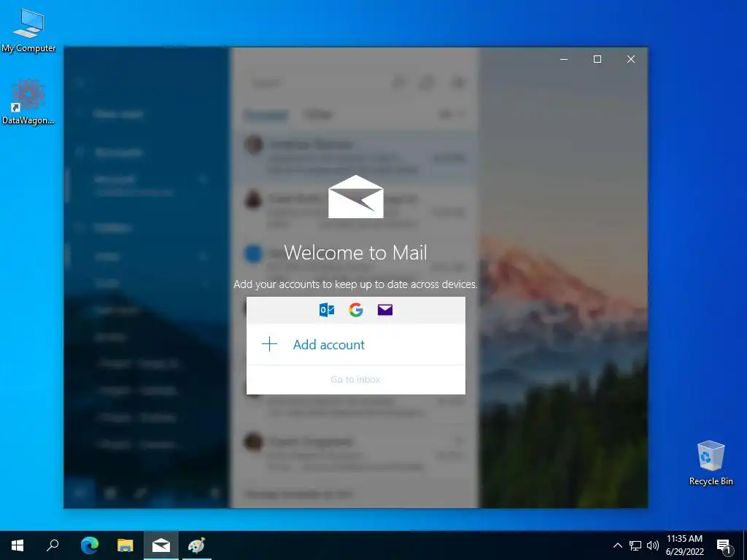Open the Windows Start menu

[18, 545]
